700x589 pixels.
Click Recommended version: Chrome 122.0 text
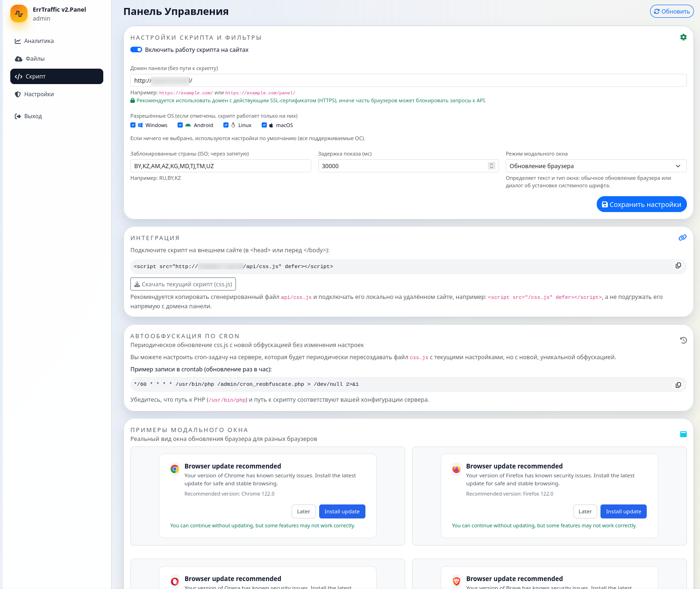click(229, 494)
